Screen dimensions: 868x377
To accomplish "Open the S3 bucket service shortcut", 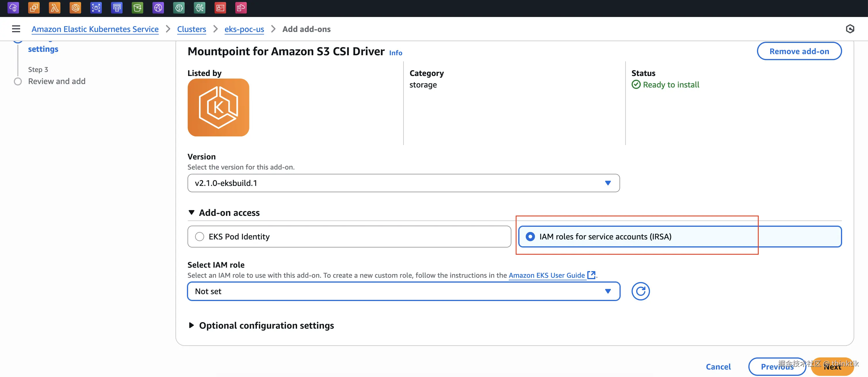I will point(137,8).
